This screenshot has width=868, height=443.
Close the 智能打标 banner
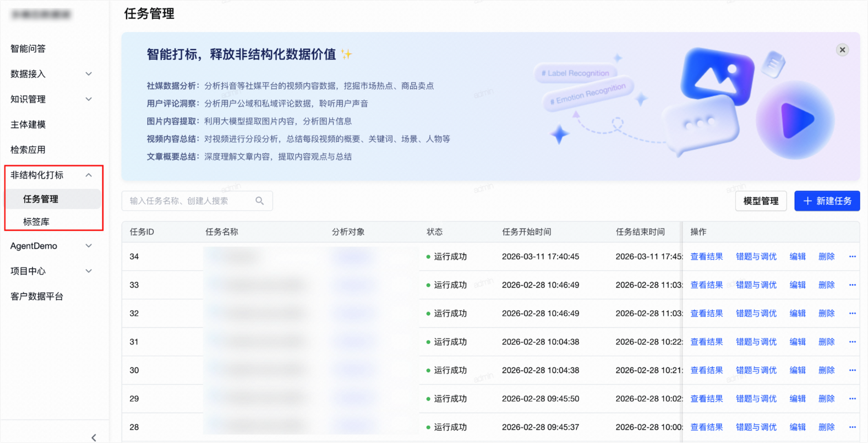coord(842,50)
